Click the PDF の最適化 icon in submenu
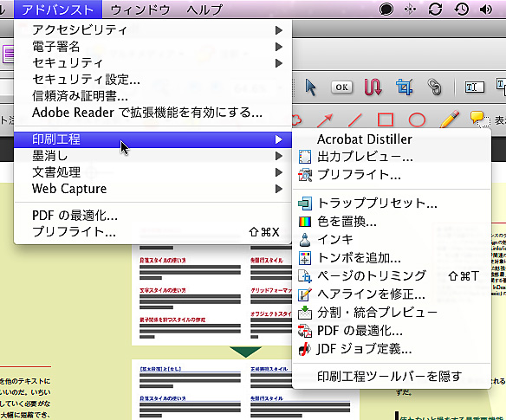This screenshot has height=420, width=506. tap(305, 331)
